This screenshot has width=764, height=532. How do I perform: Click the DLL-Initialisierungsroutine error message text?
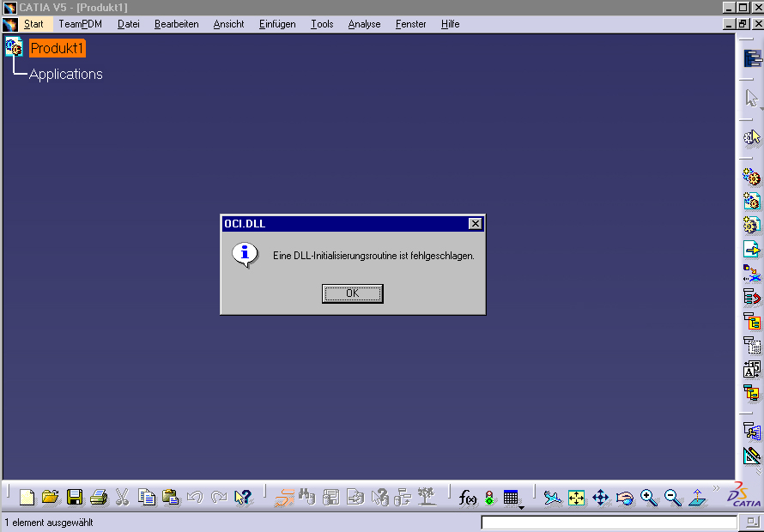click(373, 256)
